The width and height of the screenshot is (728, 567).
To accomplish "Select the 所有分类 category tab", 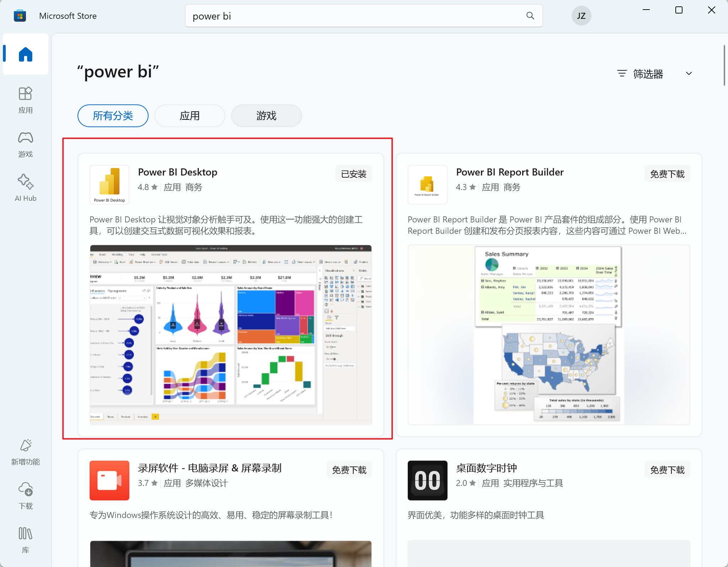I will (113, 116).
